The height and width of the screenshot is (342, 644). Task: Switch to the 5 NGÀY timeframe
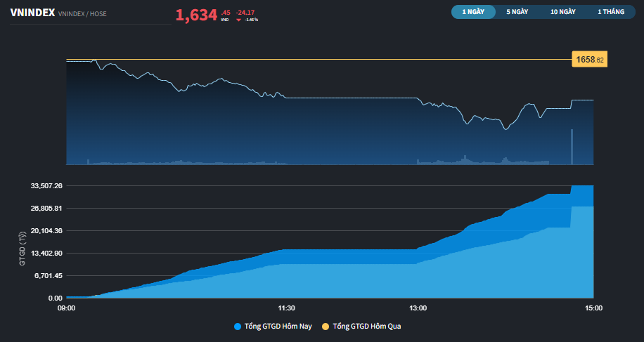(x=517, y=12)
